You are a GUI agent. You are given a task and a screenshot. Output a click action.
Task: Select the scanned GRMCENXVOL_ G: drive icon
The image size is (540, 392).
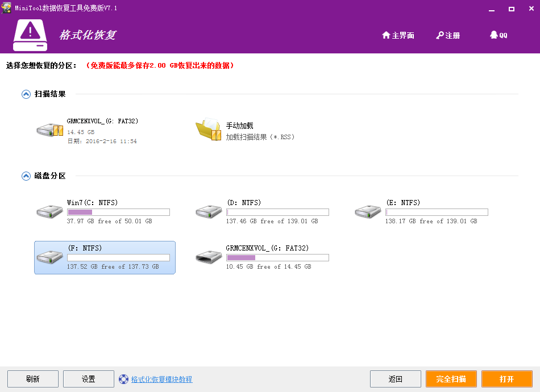point(50,130)
